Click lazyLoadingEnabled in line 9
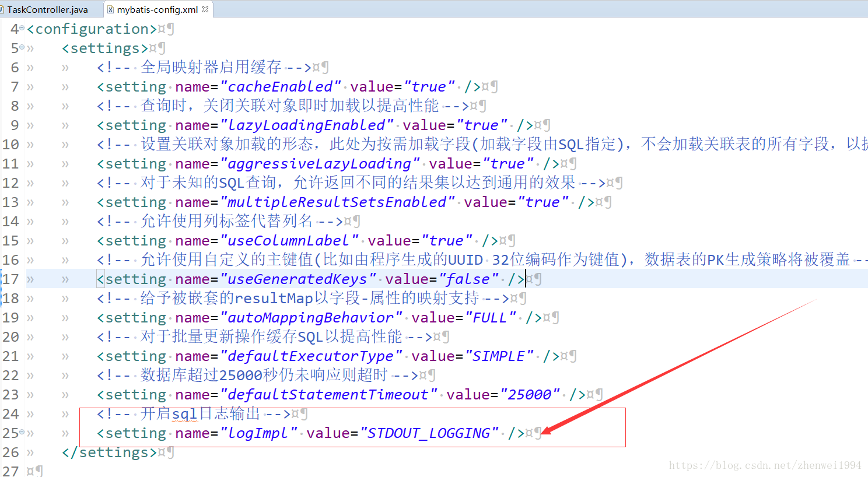Image resolution: width=868 pixels, height=477 pixels. (307, 125)
